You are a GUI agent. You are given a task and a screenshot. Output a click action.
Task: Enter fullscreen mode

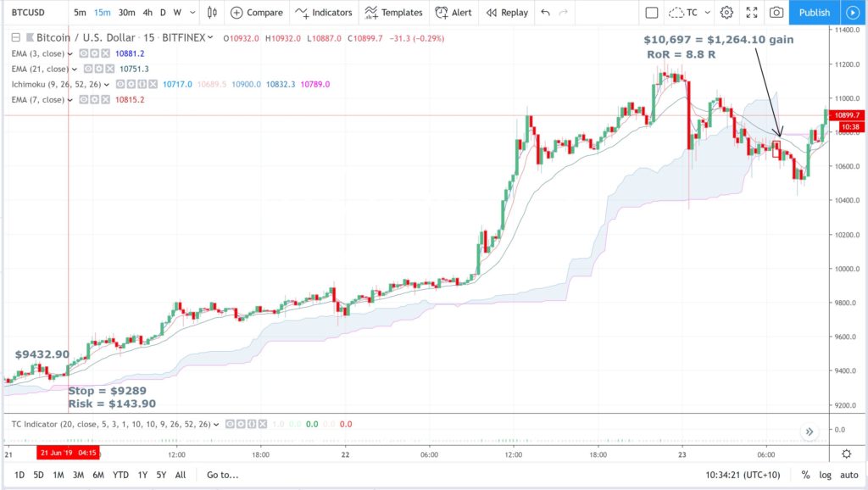point(752,12)
